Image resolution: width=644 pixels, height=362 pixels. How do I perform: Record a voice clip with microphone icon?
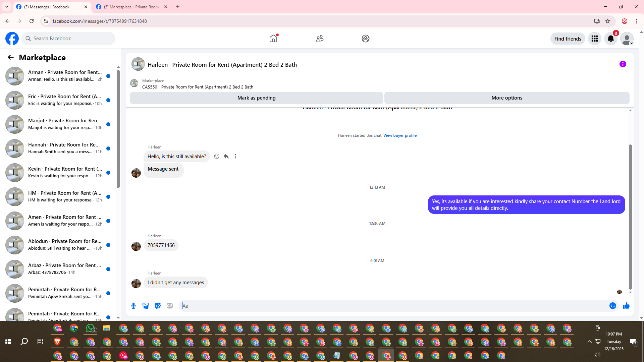click(133, 306)
